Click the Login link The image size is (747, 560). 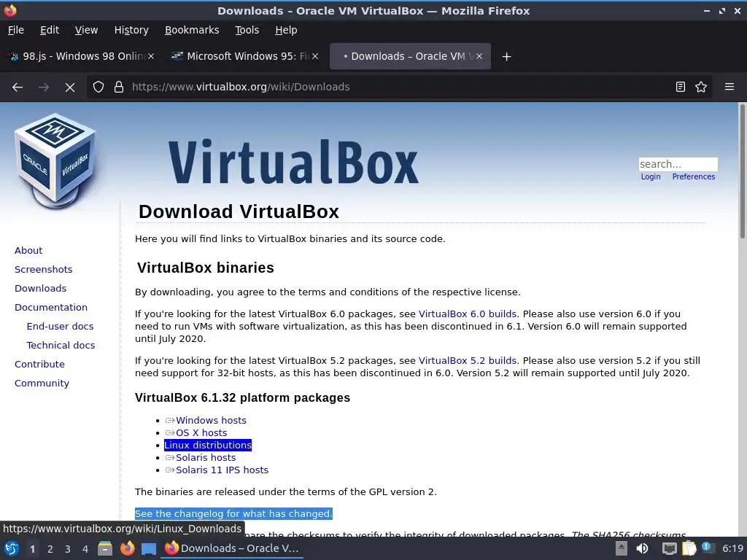650,176
